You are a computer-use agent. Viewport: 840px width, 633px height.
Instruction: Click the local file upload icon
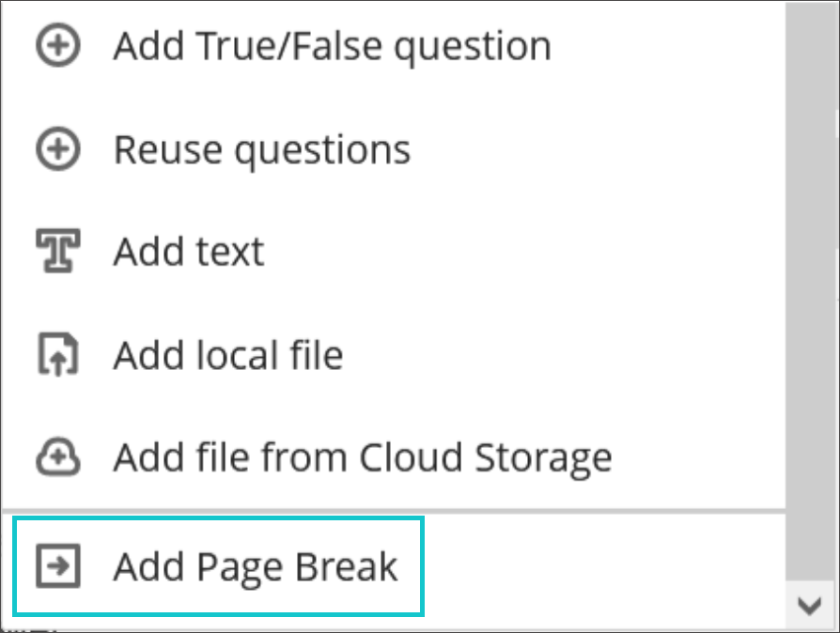click(x=57, y=356)
